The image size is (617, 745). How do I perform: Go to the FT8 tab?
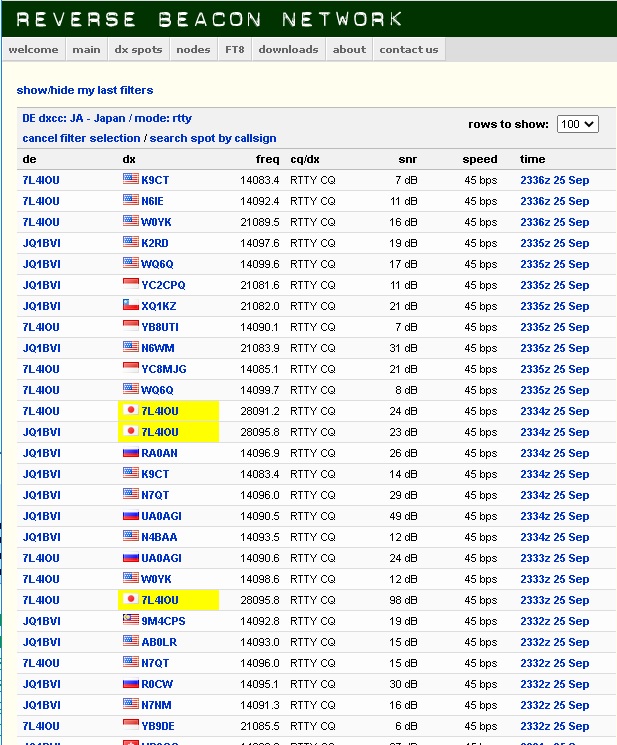point(235,49)
